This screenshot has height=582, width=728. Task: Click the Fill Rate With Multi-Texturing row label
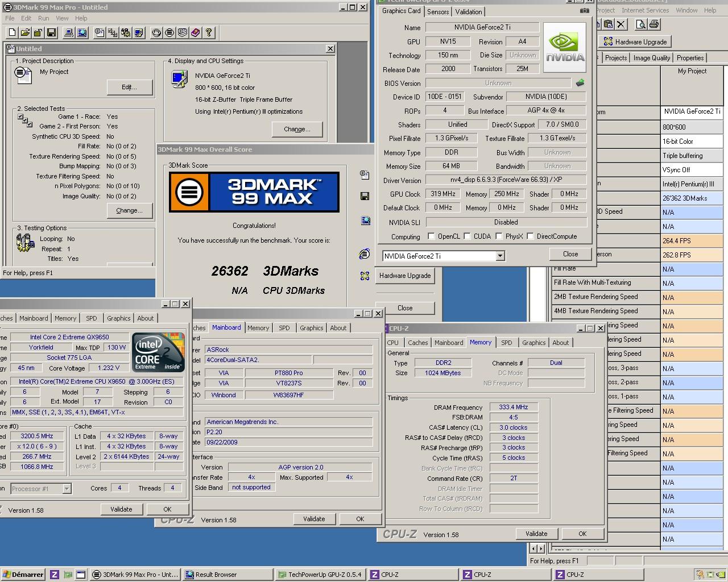[606, 282]
